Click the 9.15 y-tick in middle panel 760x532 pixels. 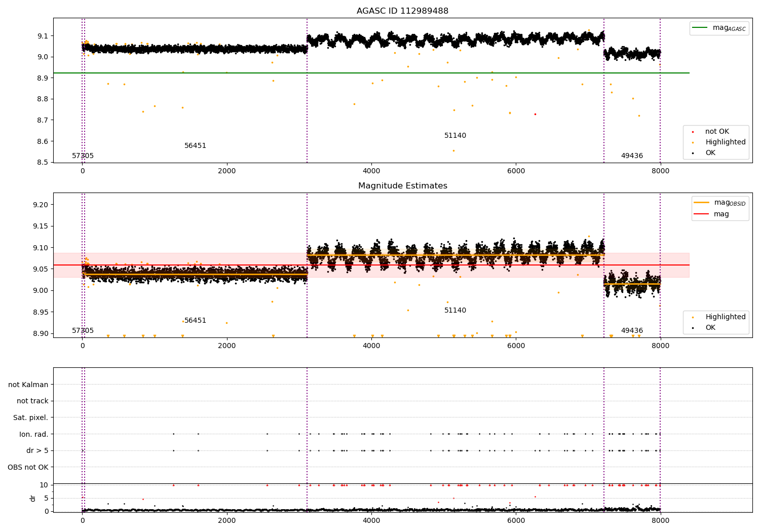[x=40, y=226]
